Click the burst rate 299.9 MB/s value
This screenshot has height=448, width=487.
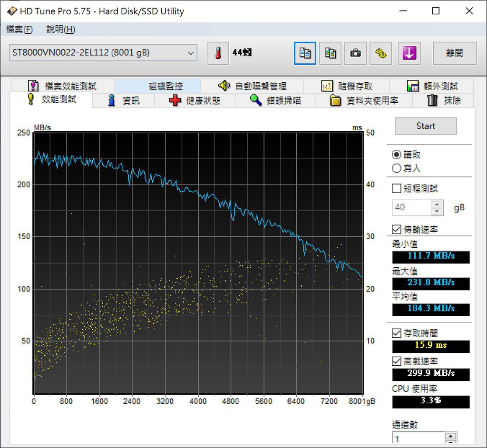point(431,374)
